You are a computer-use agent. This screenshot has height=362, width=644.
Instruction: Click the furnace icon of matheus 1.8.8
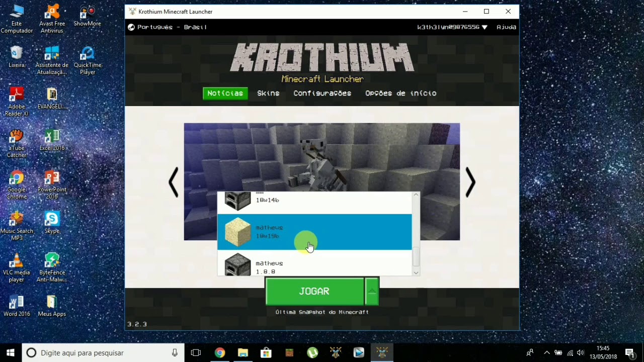click(237, 264)
